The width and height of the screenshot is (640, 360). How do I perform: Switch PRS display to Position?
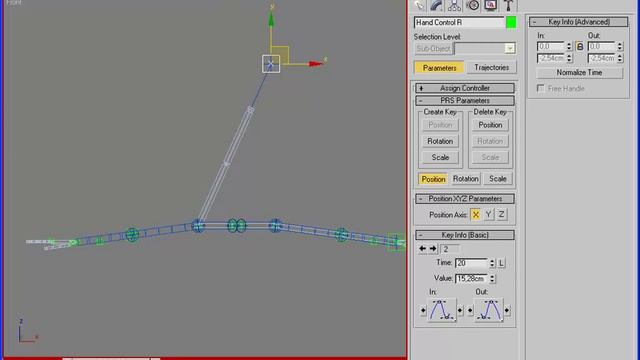433,179
